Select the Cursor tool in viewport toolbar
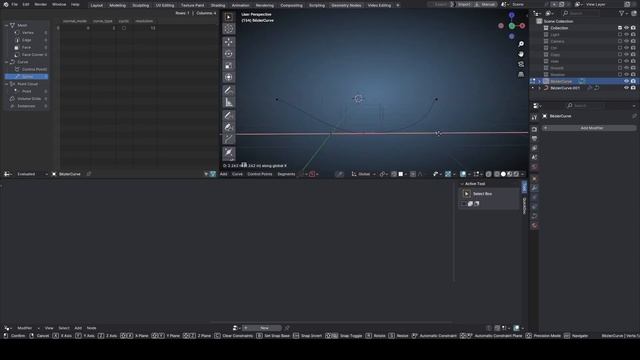Screen dimensions: 640x360 tap(229, 29)
